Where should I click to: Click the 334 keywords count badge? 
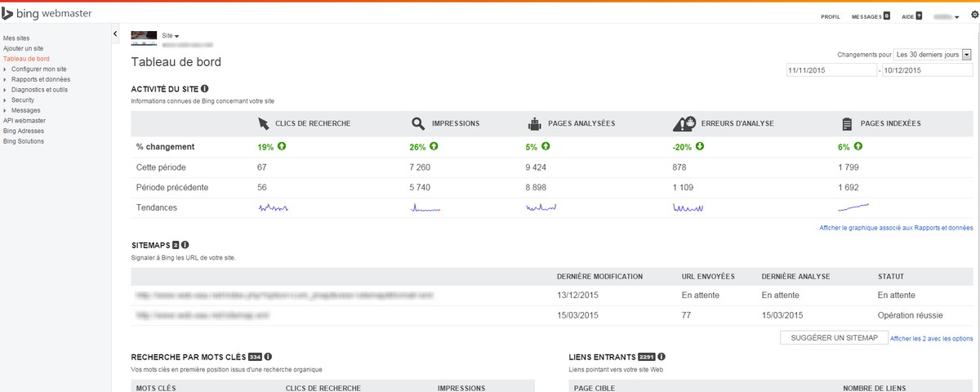(255, 357)
